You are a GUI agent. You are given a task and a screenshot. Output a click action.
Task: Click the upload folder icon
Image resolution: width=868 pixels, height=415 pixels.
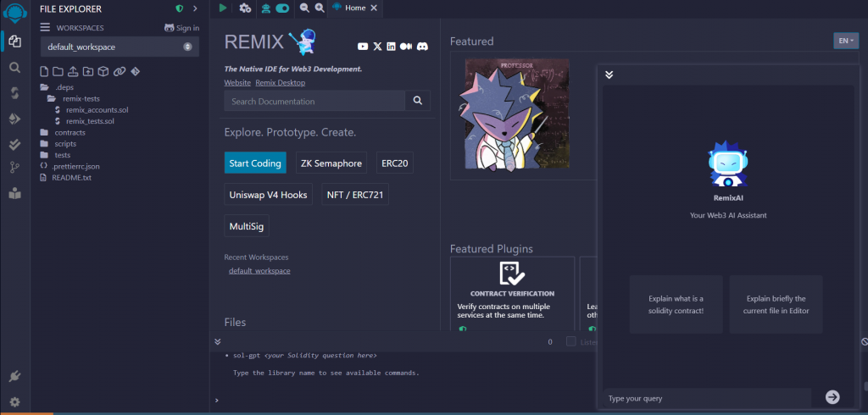coord(88,71)
